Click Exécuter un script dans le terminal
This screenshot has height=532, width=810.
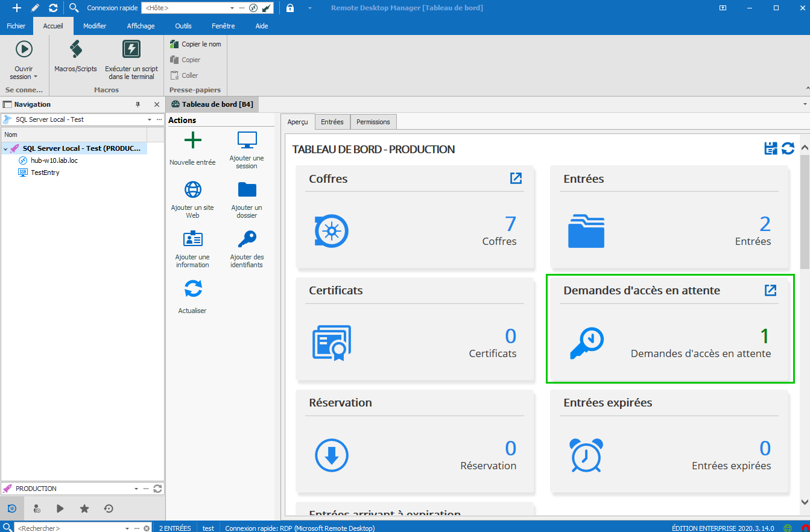(131, 49)
